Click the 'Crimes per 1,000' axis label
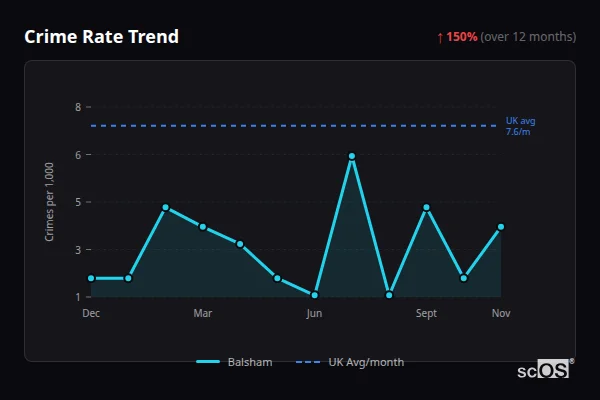The image size is (600, 400). pyautogui.click(x=49, y=202)
